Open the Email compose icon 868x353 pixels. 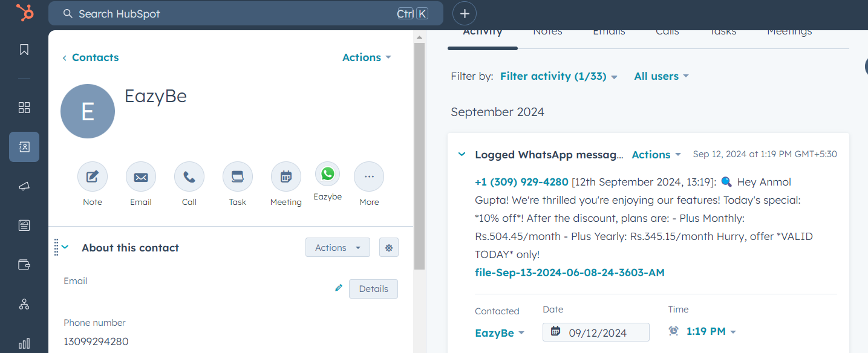point(140,177)
